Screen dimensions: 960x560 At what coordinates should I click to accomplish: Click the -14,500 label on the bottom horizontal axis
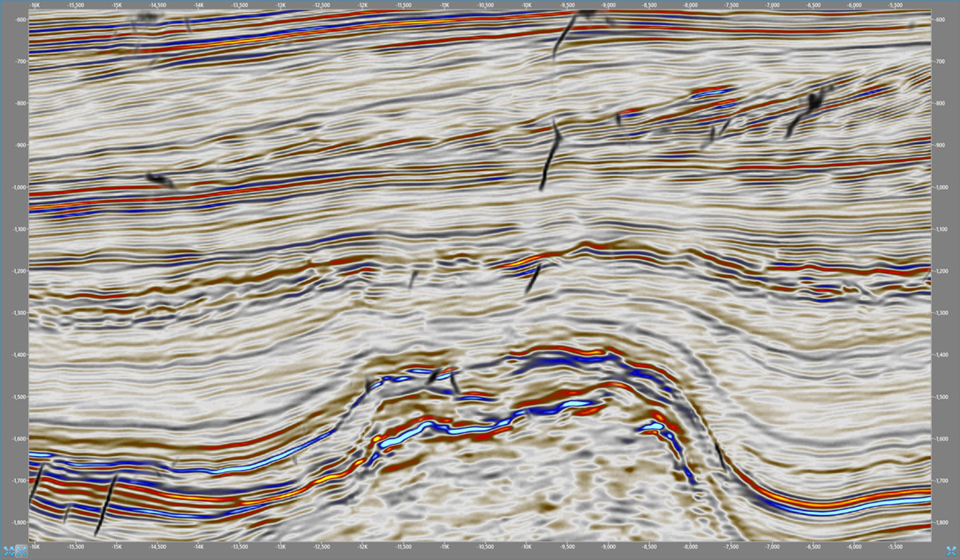(158, 547)
